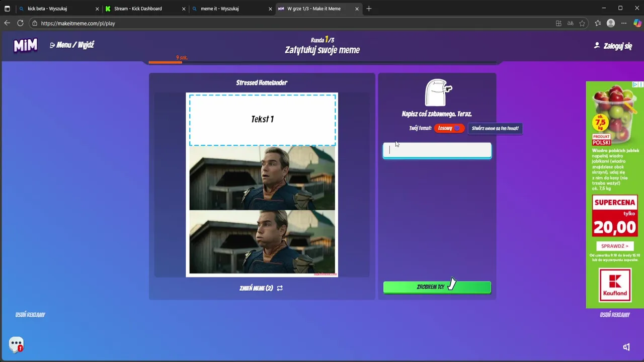Switch to the meme it - Wyszukaj tab
644x362 pixels.
coord(231,9)
